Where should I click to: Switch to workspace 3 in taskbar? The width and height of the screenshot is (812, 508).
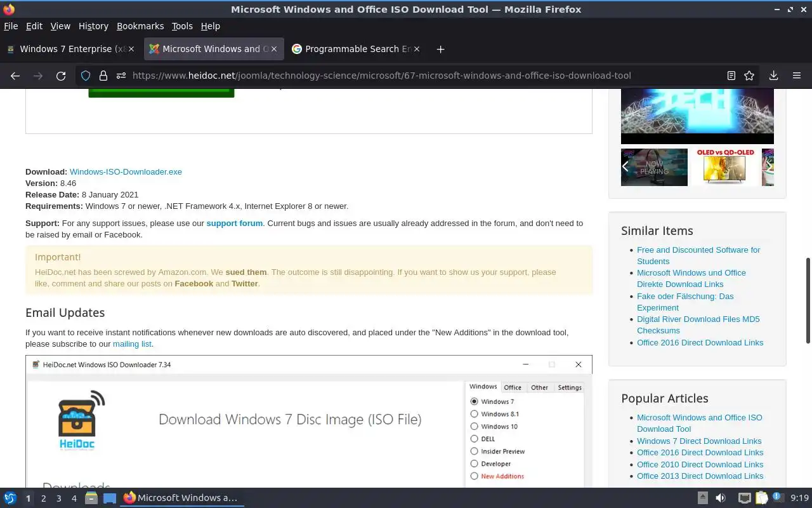tap(58, 498)
